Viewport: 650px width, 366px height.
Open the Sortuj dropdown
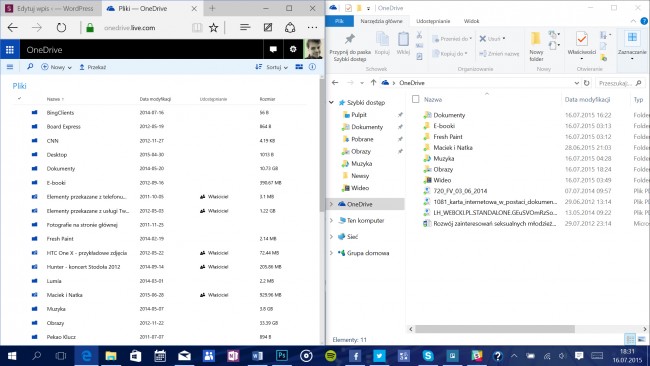pyautogui.click(x=272, y=67)
